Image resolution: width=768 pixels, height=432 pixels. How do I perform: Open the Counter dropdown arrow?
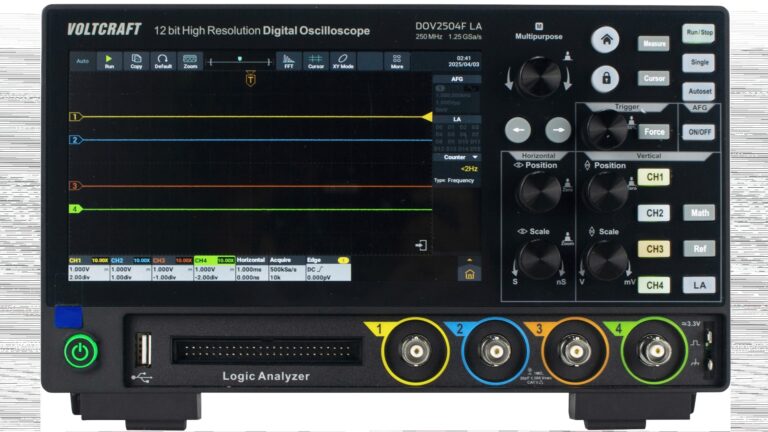475,157
